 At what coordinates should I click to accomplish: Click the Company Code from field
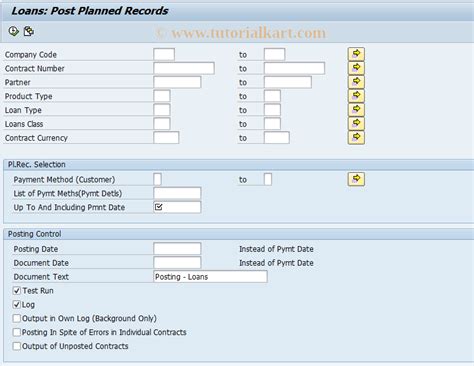[164, 54]
